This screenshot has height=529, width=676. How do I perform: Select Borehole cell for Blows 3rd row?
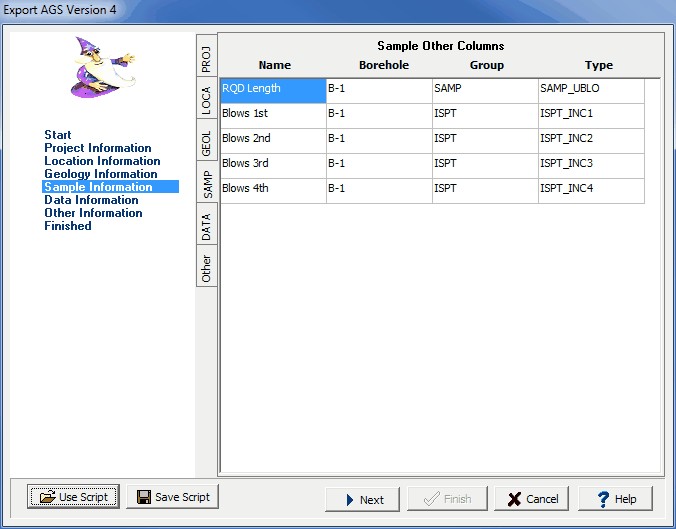379,164
